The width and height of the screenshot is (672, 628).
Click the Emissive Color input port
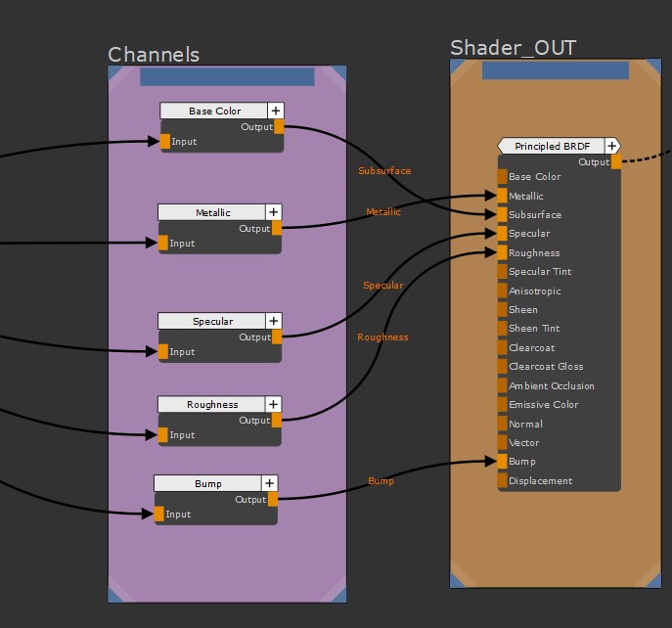(x=503, y=404)
